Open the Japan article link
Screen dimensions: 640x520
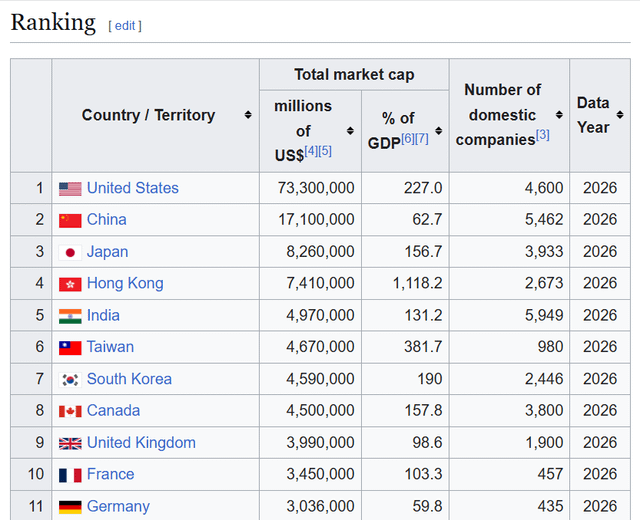107,252
